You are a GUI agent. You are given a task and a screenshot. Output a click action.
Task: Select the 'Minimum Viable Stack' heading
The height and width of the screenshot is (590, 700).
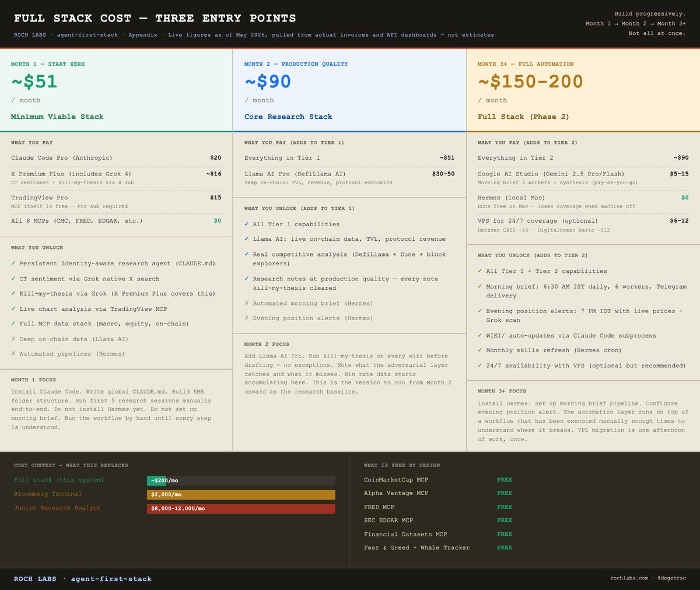(57, 117)
